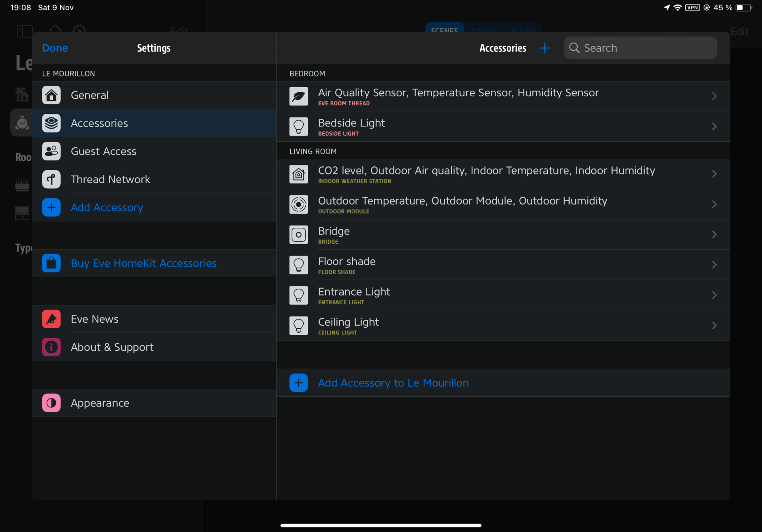Expand Floor shade accessory chevron

(x=714, y=265)
